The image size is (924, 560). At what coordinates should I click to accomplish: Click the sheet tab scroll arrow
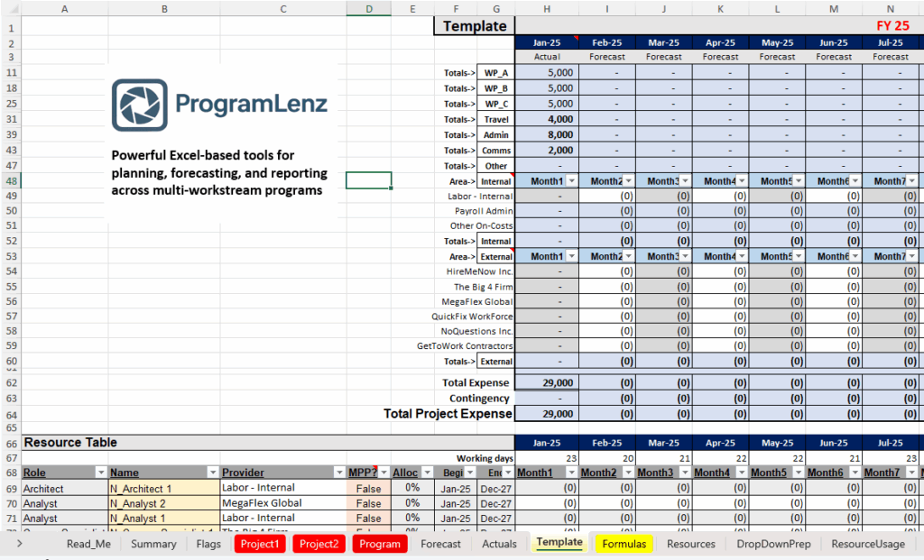click(x=17, y=544)
